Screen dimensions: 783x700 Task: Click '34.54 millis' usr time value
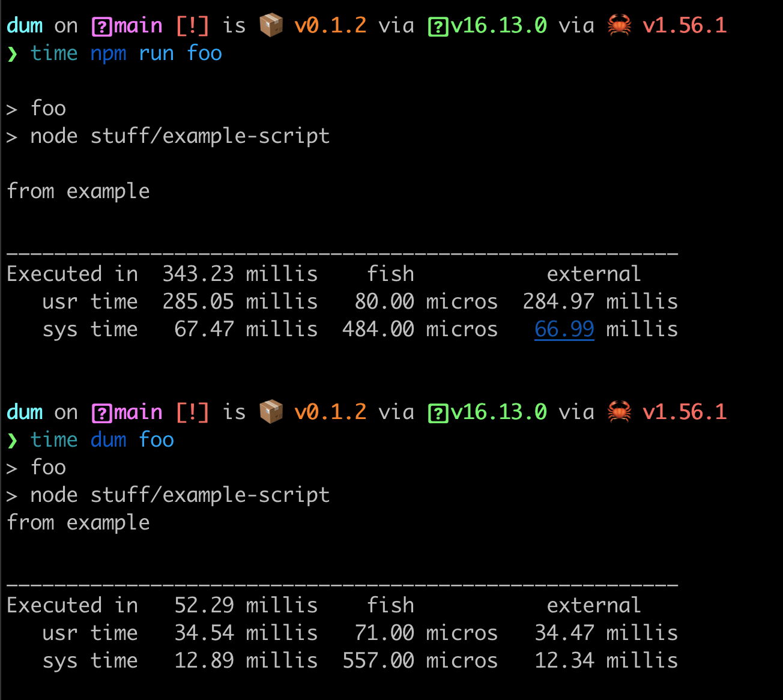coord(246,633)
